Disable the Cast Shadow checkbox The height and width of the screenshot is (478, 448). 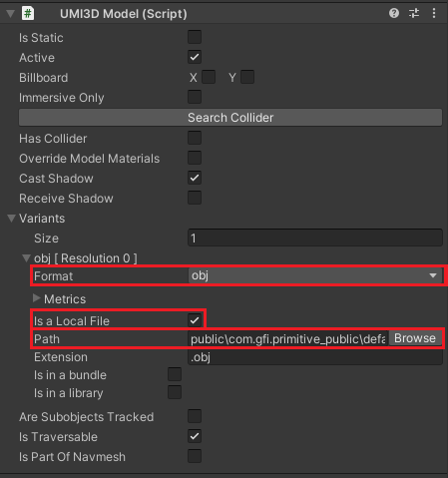[x=195, y=178]
